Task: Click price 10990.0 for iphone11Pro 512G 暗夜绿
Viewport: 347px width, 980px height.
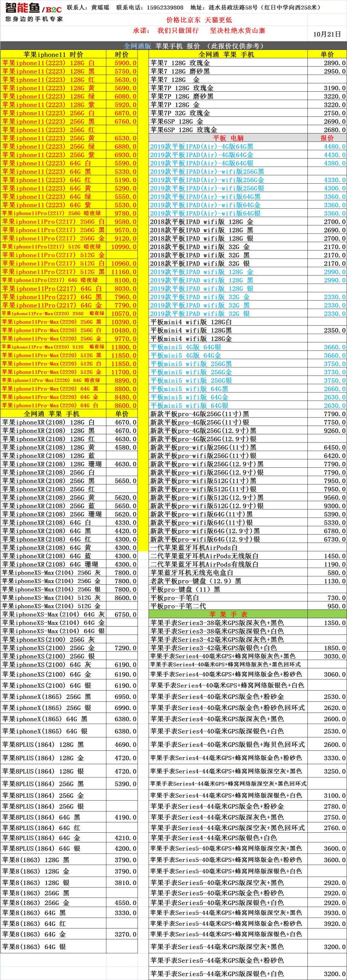Action: coord(122,247)
